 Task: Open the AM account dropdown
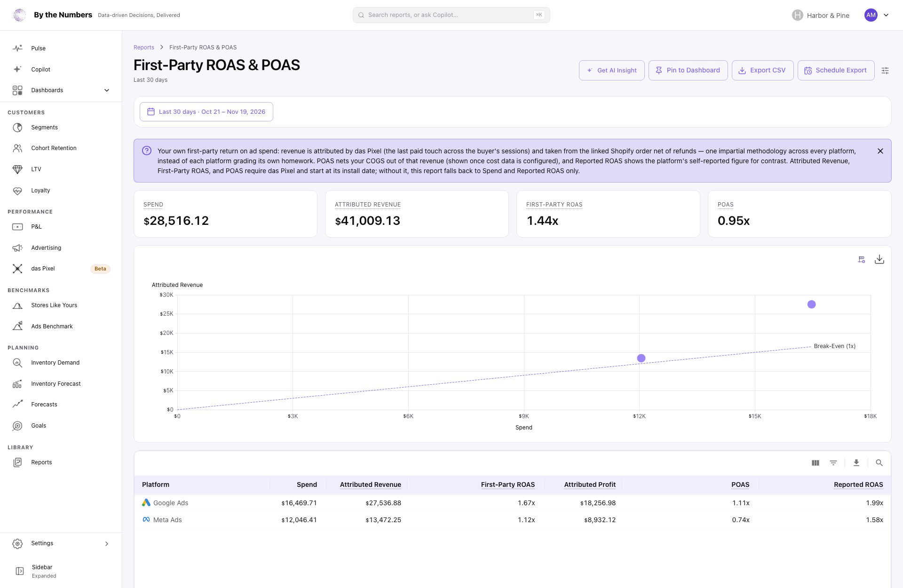pyautogui.click(x=877, y=15)
